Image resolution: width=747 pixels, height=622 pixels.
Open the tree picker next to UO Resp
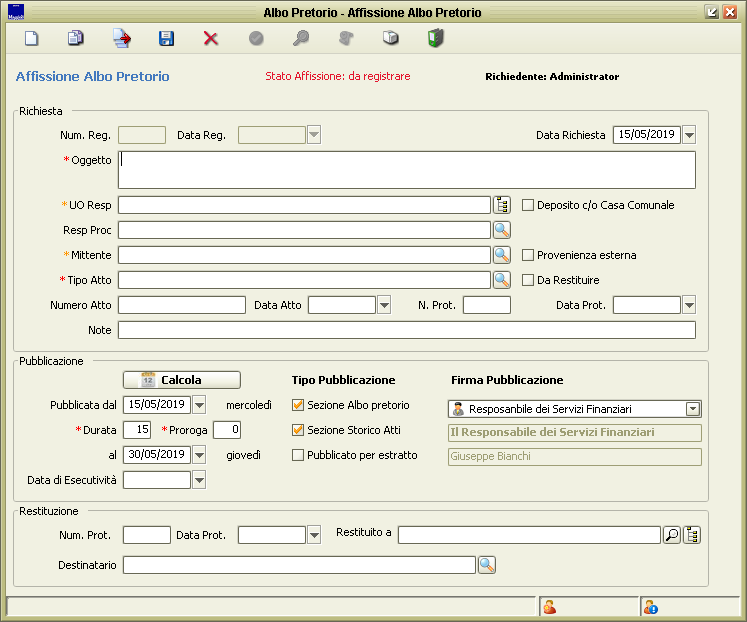pos(502,205)
